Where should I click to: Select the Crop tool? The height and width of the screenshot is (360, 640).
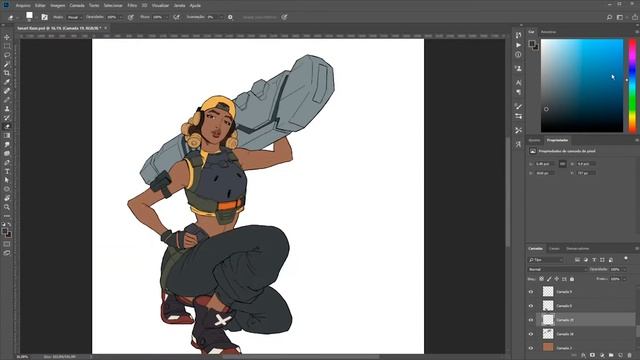click(7, 73)
